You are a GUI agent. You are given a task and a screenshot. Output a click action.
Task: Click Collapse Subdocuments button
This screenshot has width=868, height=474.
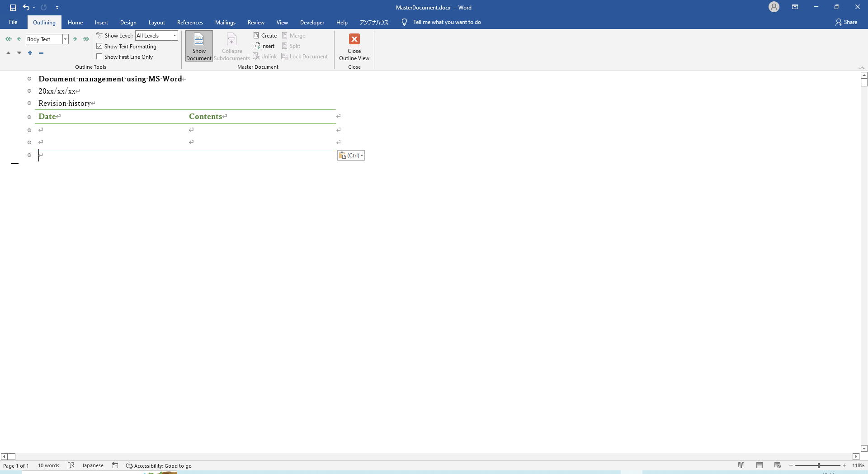(232, 46)
